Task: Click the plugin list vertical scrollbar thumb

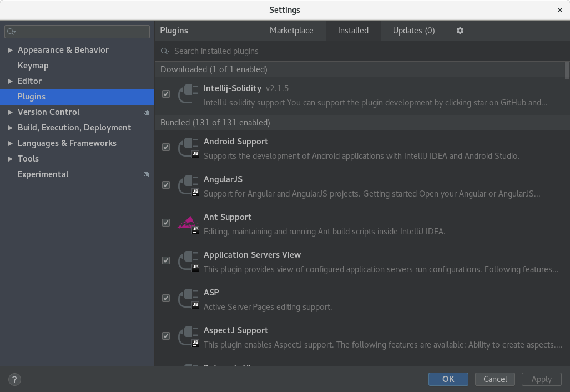Action: coord(567,71)
